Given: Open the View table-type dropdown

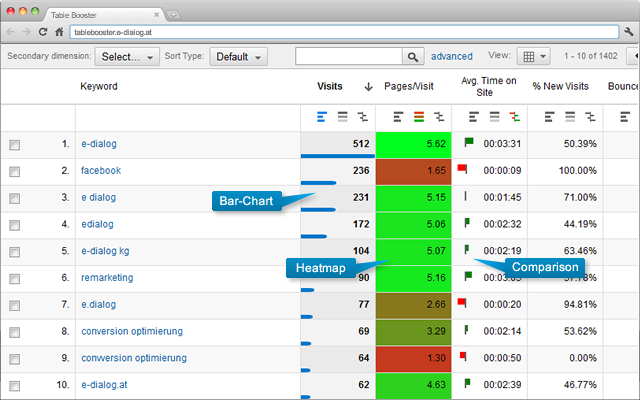Looking at the screenshot, I should tap(533, 56).
